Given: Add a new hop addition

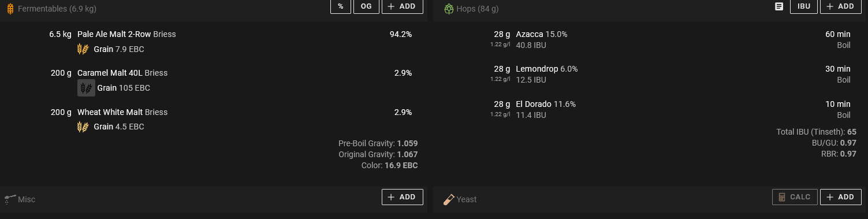Looking at the screenshot, I should 841,6.
